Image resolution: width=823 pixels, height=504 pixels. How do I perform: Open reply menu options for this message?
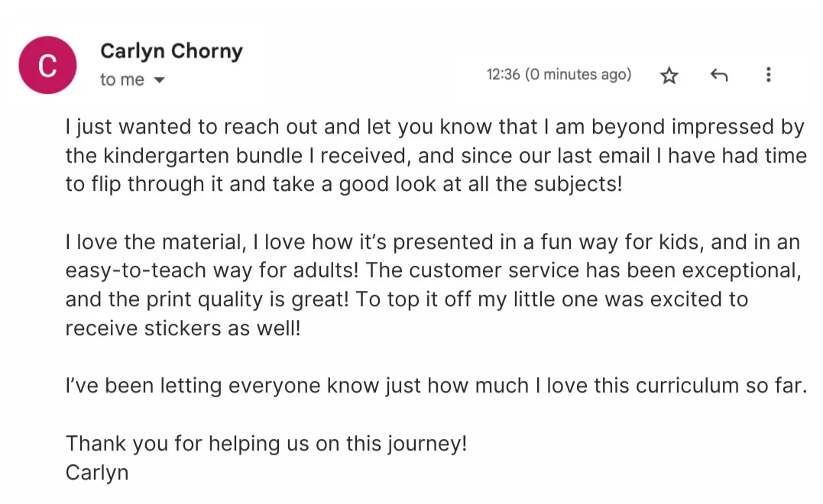(718, 76)
